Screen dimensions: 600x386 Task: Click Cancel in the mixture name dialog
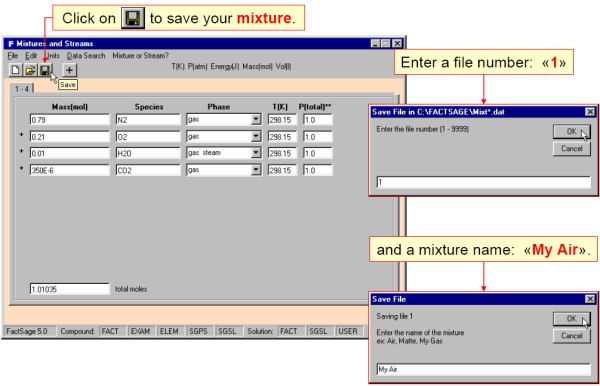[572, 336]
